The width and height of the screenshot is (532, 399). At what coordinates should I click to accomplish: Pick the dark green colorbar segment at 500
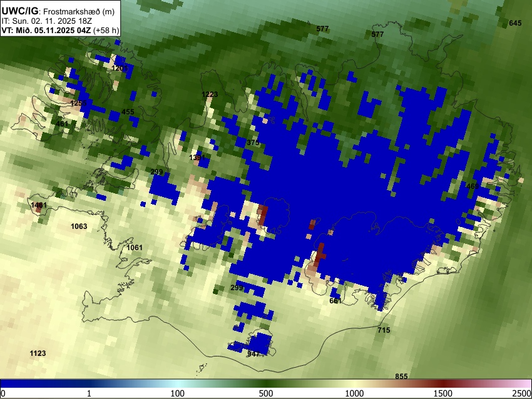(x=266, y=383)
